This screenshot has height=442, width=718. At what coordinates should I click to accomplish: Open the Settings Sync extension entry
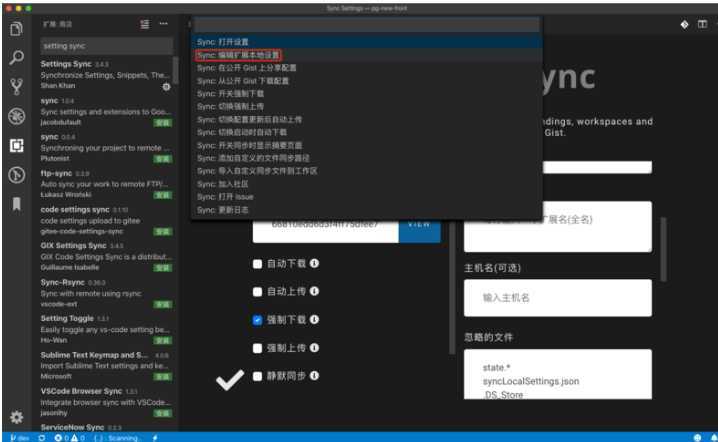point(107,75)
